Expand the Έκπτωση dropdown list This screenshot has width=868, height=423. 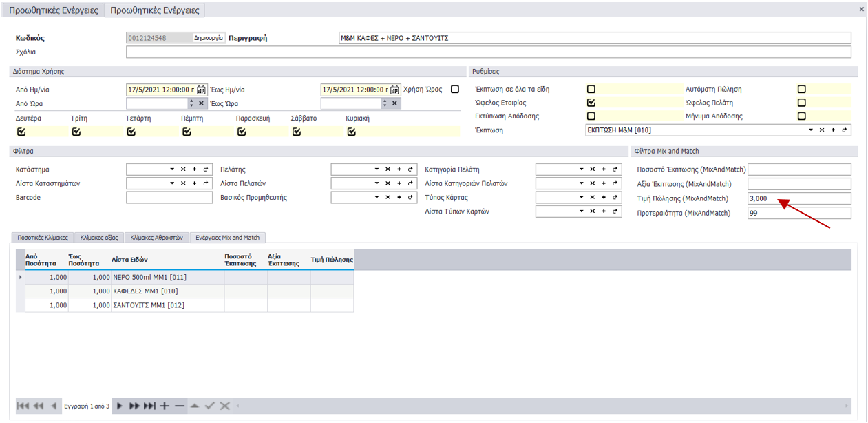[811, 130]
